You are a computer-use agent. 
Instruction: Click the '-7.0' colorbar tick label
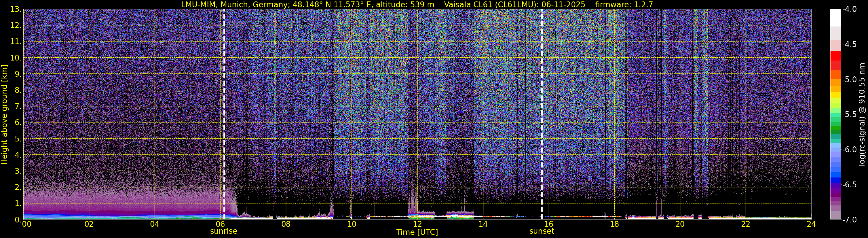[849, 220]
